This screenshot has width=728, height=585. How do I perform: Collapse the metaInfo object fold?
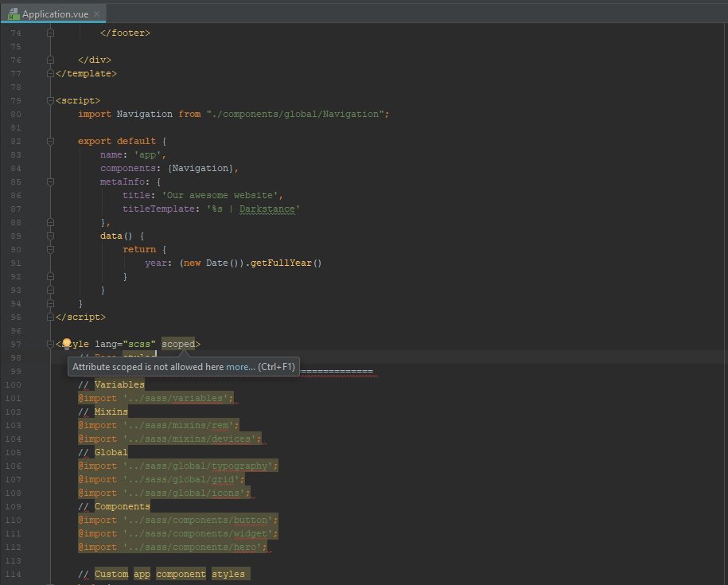click(51, 181)
